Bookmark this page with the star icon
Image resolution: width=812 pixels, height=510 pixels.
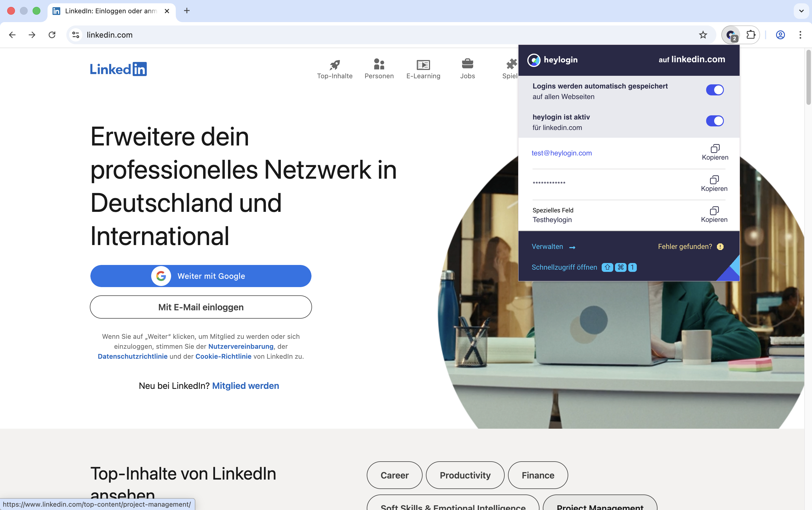point(703,35)
